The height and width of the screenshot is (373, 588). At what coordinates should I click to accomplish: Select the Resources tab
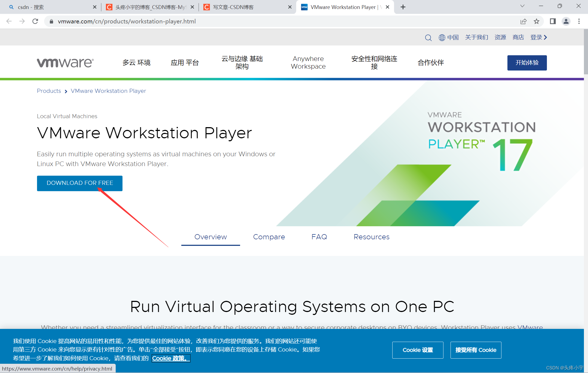point(372,237)
